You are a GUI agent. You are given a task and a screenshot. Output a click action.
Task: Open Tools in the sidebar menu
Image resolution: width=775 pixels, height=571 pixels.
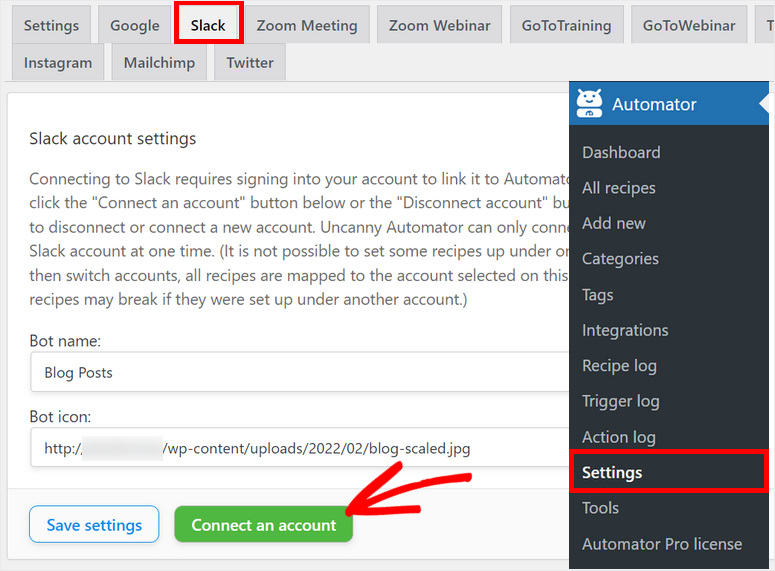point(600,508)
